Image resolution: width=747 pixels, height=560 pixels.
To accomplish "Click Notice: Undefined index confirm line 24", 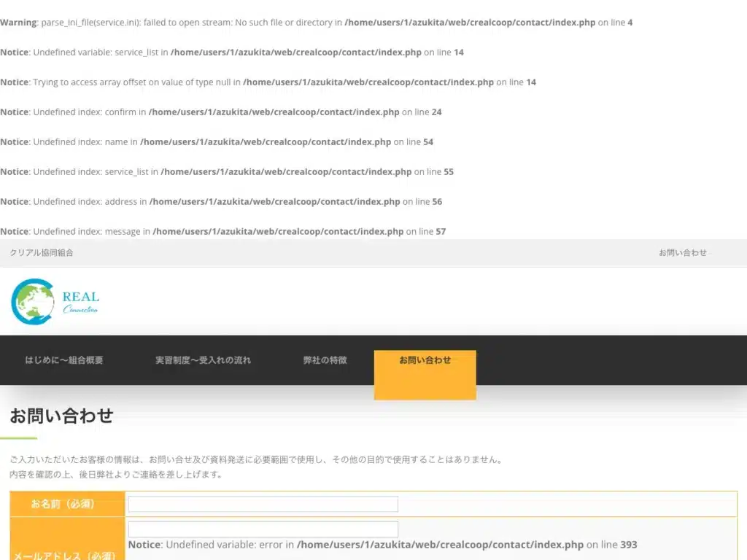I will [x=221, y=112].
